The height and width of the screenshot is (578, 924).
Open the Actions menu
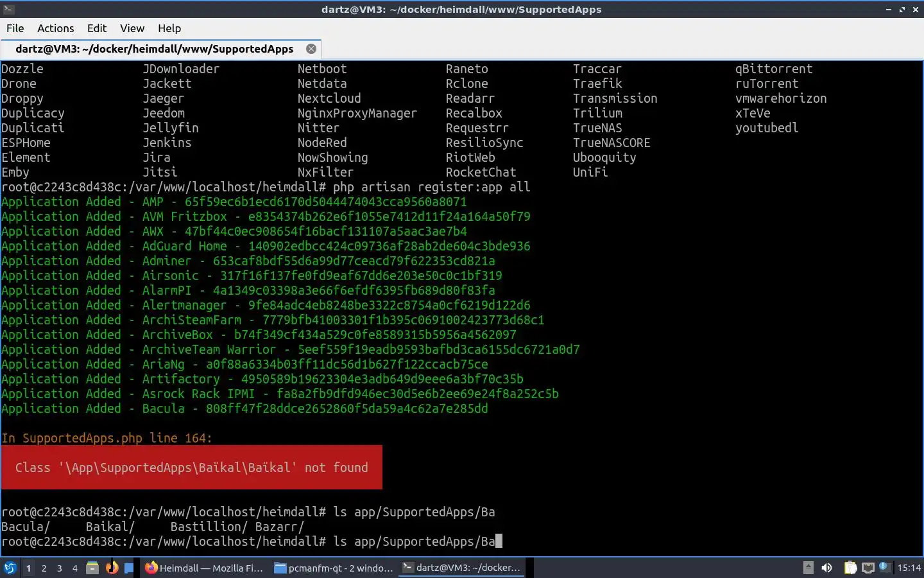tap(55, 28)
